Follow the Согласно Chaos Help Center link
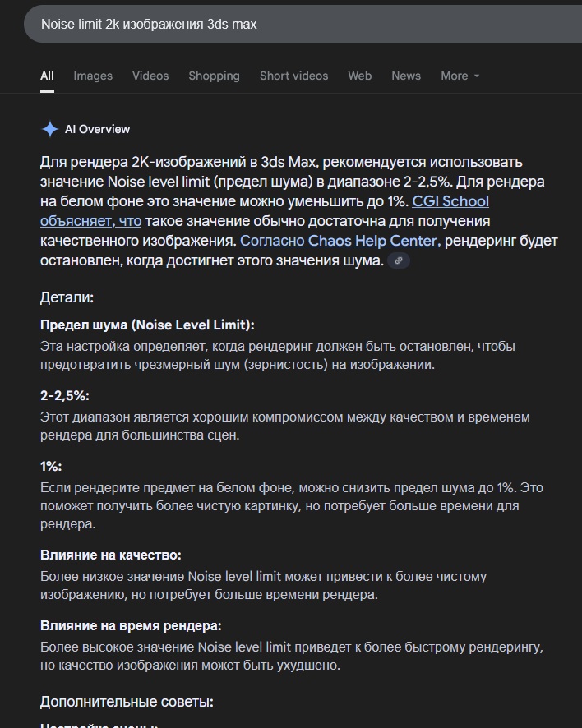Image resolution: width=582 pixels, height=728 pixels. point(340,241)
